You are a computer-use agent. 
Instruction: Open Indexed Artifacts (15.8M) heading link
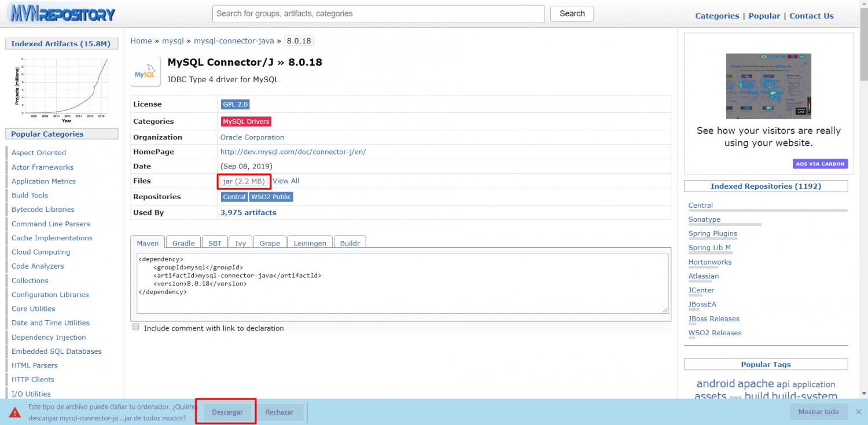point(61,43)
